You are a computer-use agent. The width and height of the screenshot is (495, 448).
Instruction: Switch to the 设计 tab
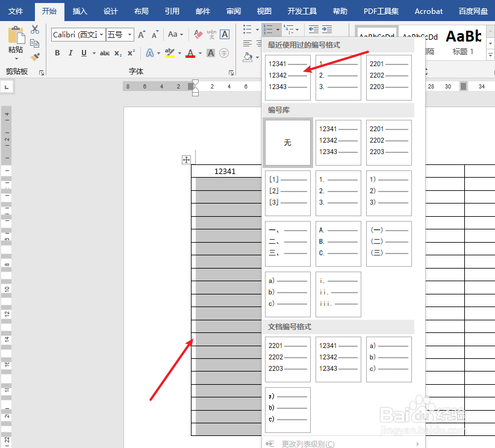[x=110, y=11]
